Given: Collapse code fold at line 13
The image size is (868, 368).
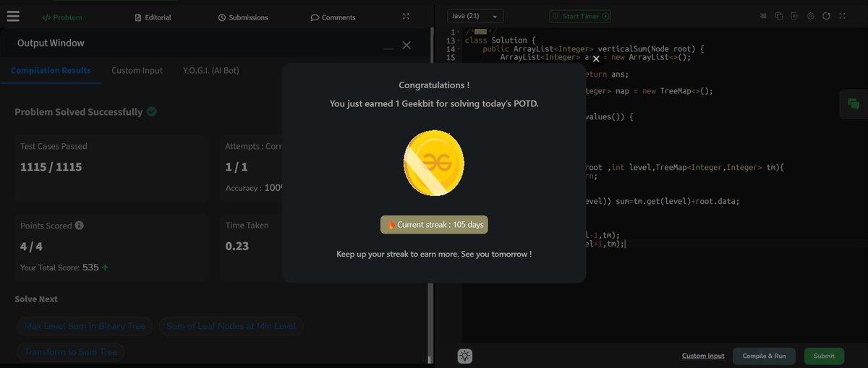Looking at the screenshot, I should tap(460, 40).
